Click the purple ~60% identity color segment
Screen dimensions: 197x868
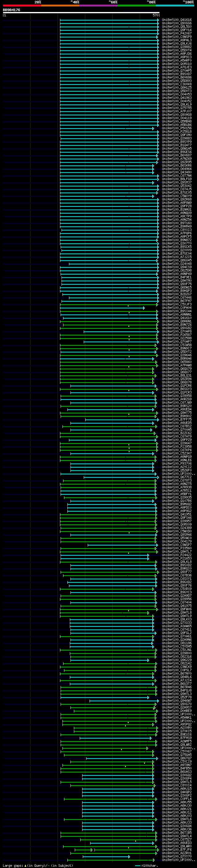(98, 6)
